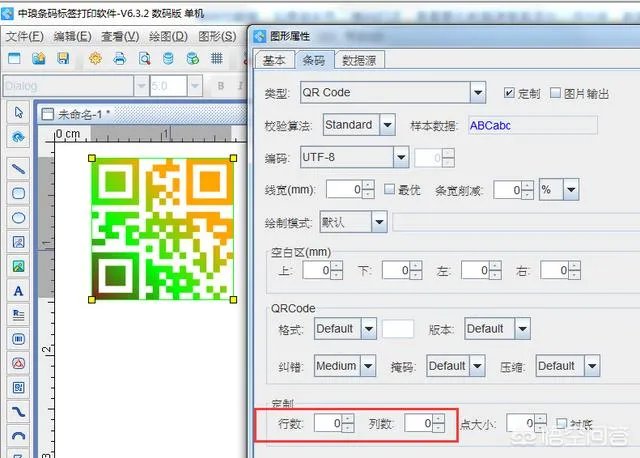This screenshot has height=458, width=640.
Task: Click the 空白区 右 value field
Action: 555,270
